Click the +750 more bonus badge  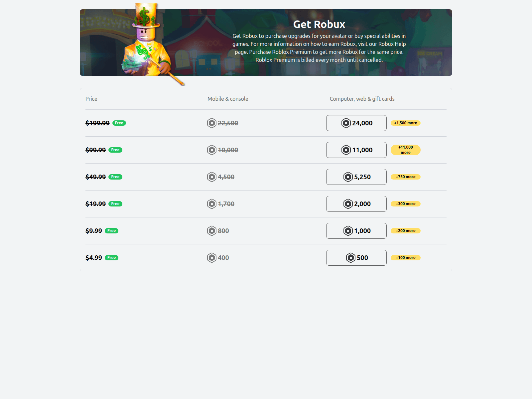[405, 177]
